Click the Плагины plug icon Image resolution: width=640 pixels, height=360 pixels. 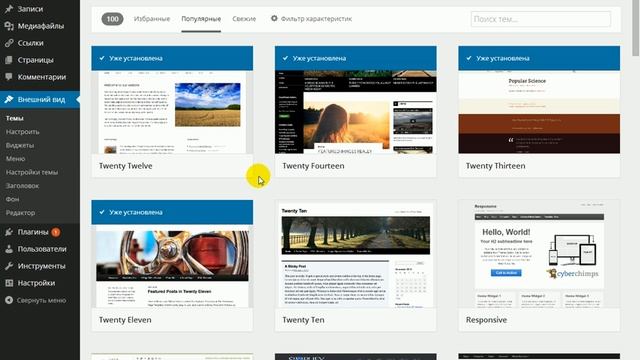[9, 232]
